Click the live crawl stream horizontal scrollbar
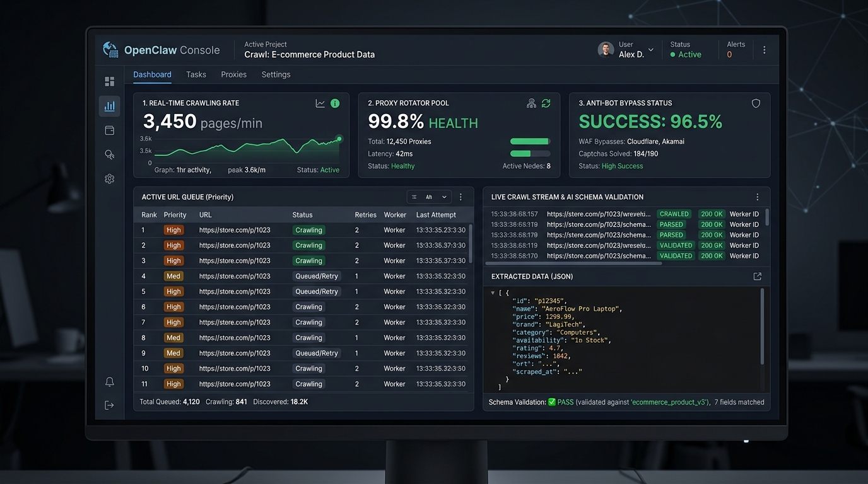 tap(573, 263)
